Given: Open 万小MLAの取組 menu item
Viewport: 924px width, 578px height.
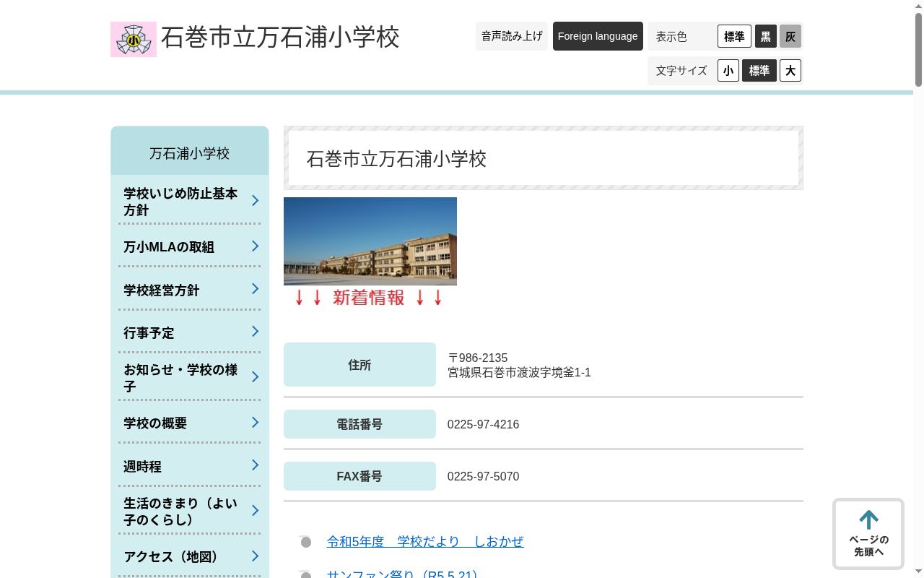Looking at the screenshot, I should [190, 246].
